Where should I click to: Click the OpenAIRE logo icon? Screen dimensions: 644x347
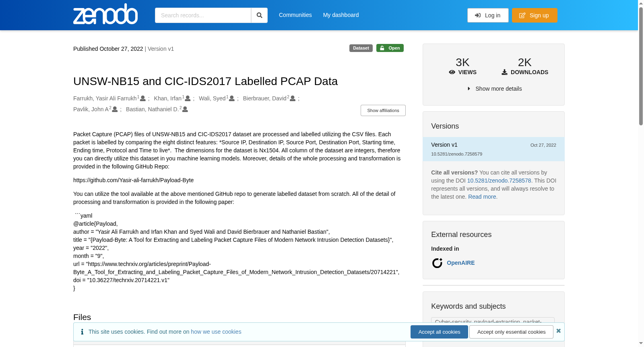[437, 263]
